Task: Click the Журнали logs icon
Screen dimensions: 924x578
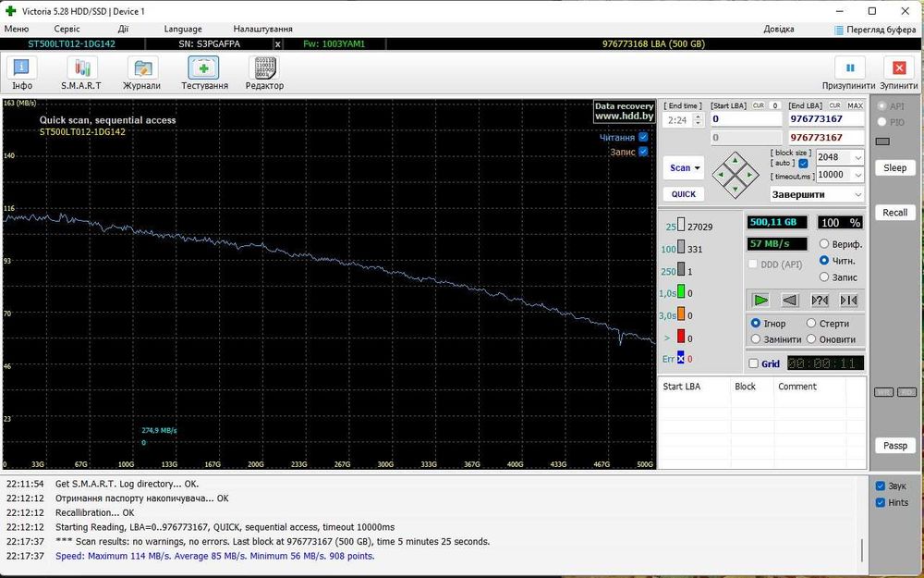Action: click(142, 68)
